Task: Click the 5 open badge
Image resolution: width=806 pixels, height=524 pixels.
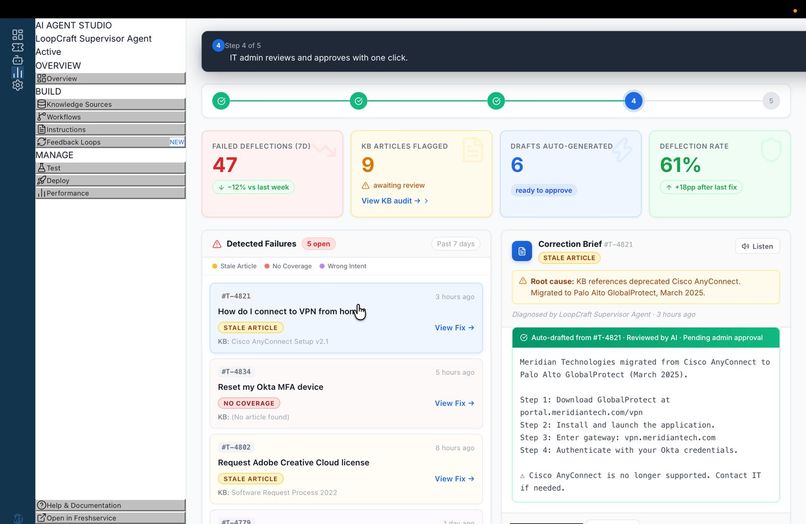Action: [319, 244]
